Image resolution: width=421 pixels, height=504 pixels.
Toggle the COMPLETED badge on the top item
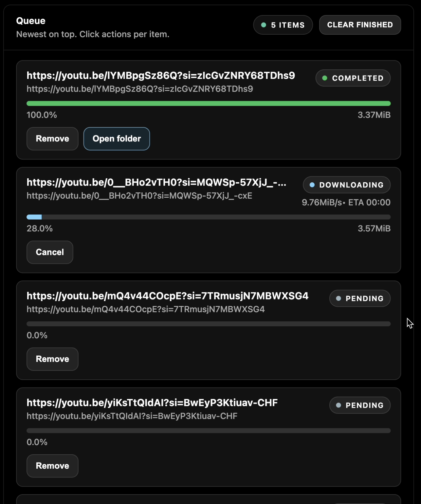[x=353, y=78]
